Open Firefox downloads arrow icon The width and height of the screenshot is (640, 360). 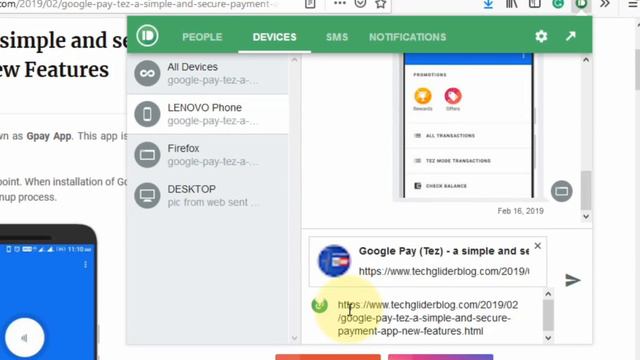488,4
